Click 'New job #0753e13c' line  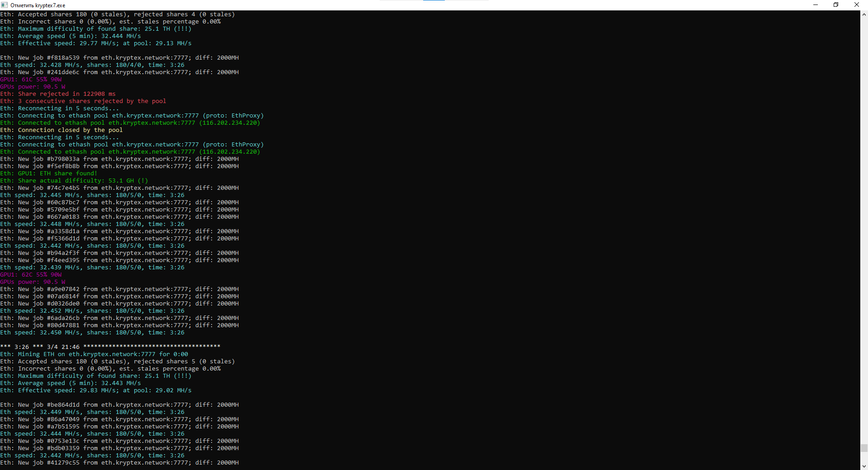pyautogui.click(x=119, y=441)
